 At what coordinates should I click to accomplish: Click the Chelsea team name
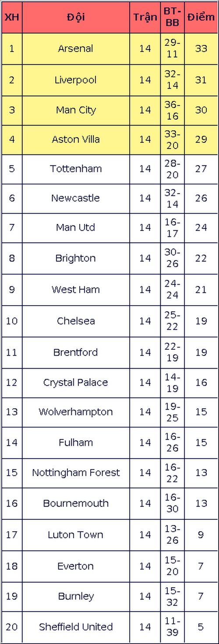(75, 321)
